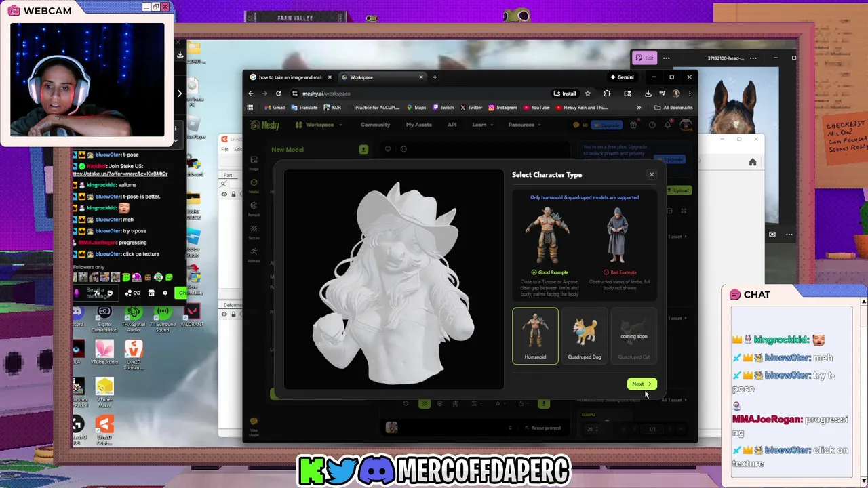Screen dimensions: 868x488
Task: Open the API menu item
Action: 452,125
